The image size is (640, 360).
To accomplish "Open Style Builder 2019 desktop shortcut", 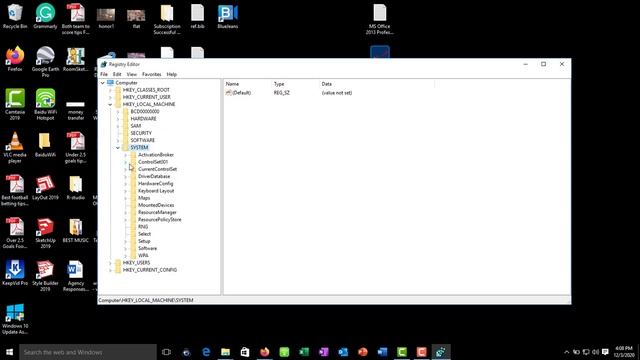I will point(45,276).
